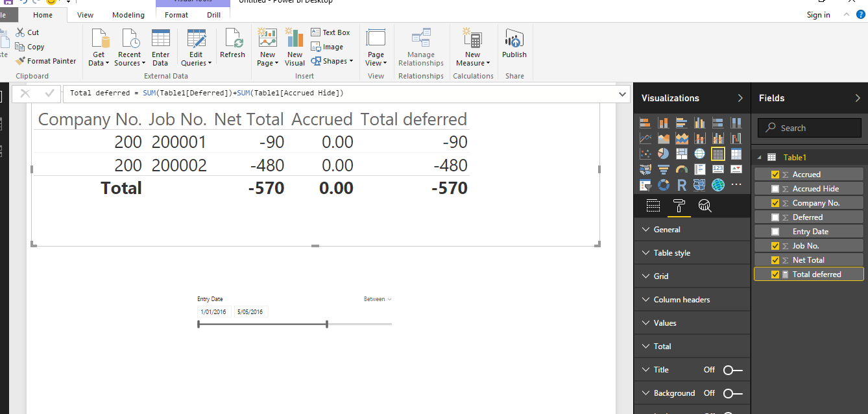Open the Shapes dropdown
Screen dimensions: 868x414
pyautogui.click(x=332, y=61)
